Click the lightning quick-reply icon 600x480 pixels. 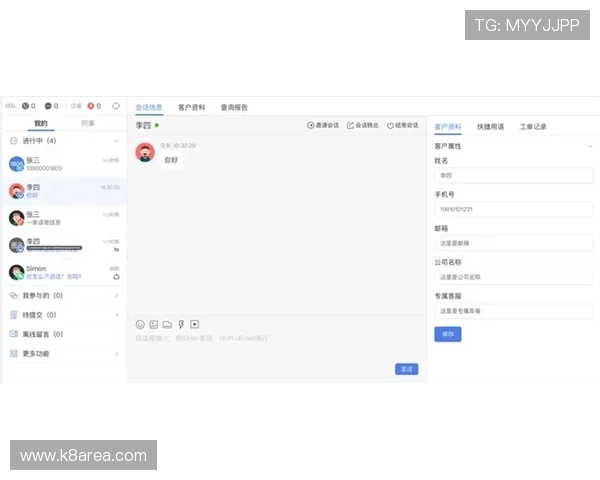click(181, 325)
